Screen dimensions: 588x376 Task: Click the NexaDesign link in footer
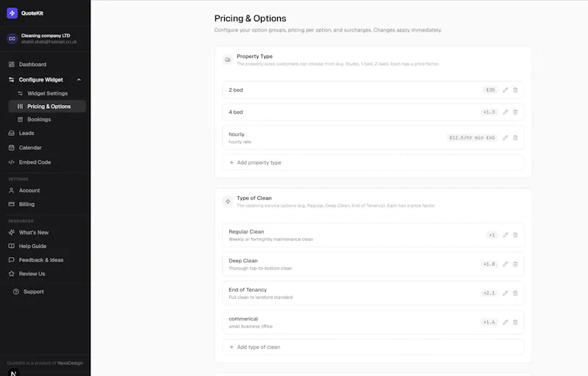[x=70, y=363]
